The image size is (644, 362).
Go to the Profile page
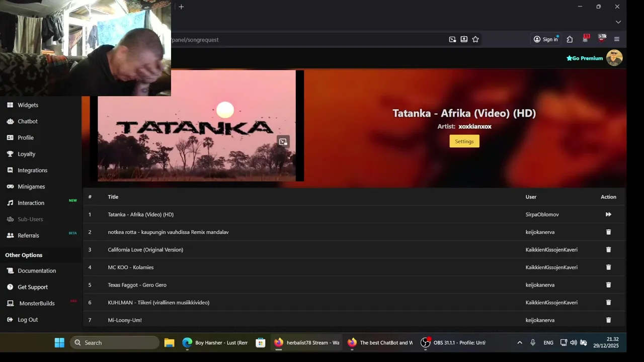[26, 138]
